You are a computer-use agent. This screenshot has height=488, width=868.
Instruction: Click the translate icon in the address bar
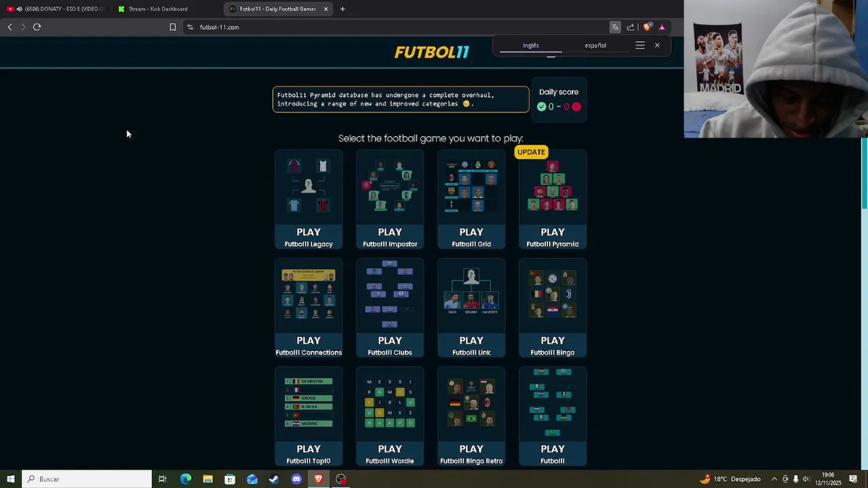[615, 27]
